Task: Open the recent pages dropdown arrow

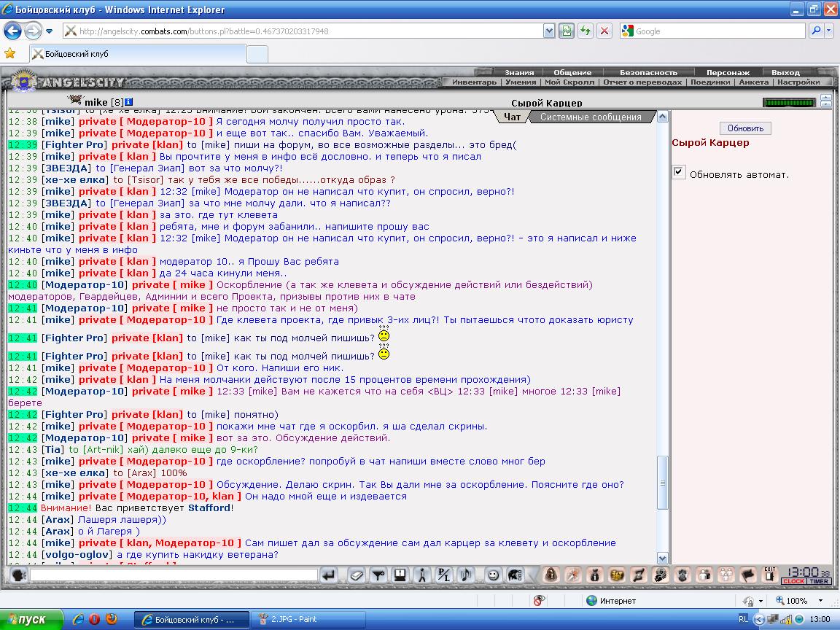Action: tap(49, 31)
